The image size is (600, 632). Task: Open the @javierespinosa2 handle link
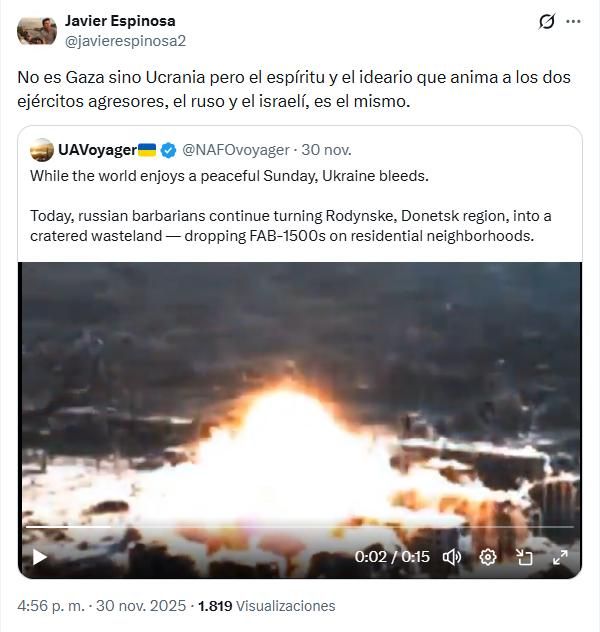125,41
